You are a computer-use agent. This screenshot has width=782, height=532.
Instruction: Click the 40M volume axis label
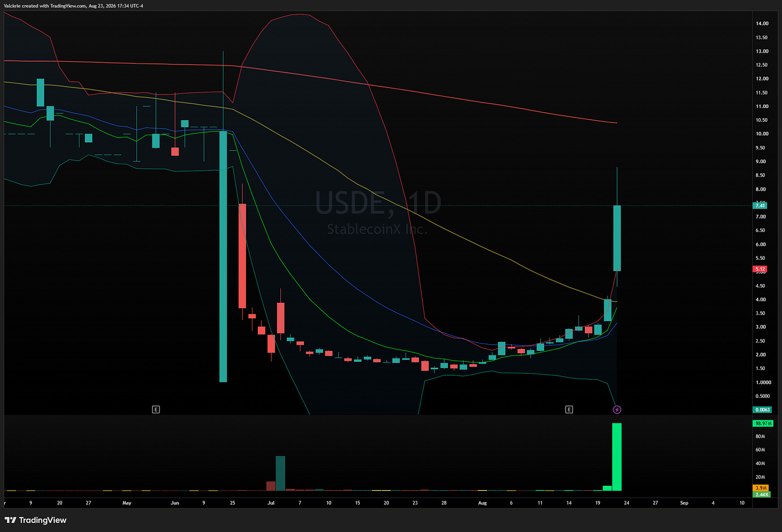pyautogui.click(x=760, y=463)
